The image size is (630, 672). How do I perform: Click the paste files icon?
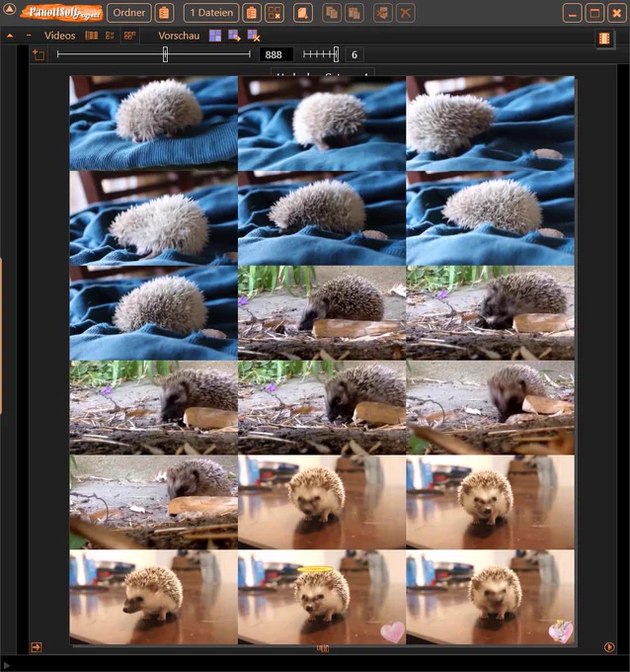coord(354,13)
